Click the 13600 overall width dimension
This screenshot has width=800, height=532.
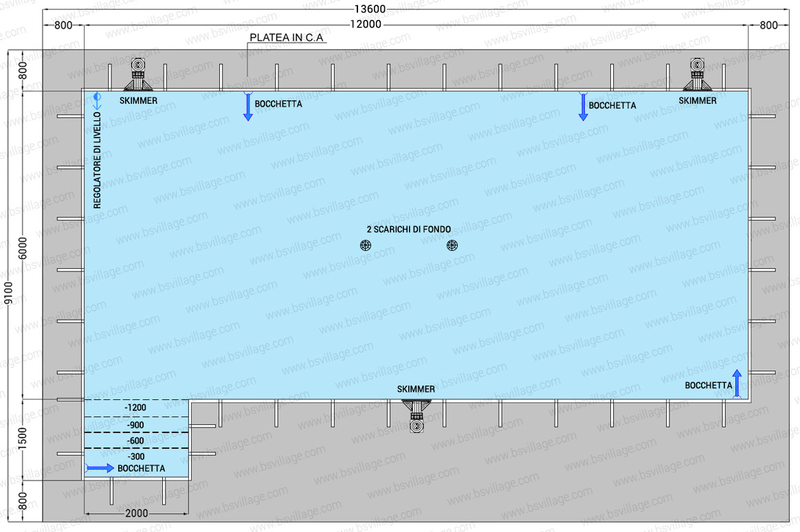coord(370,9)
